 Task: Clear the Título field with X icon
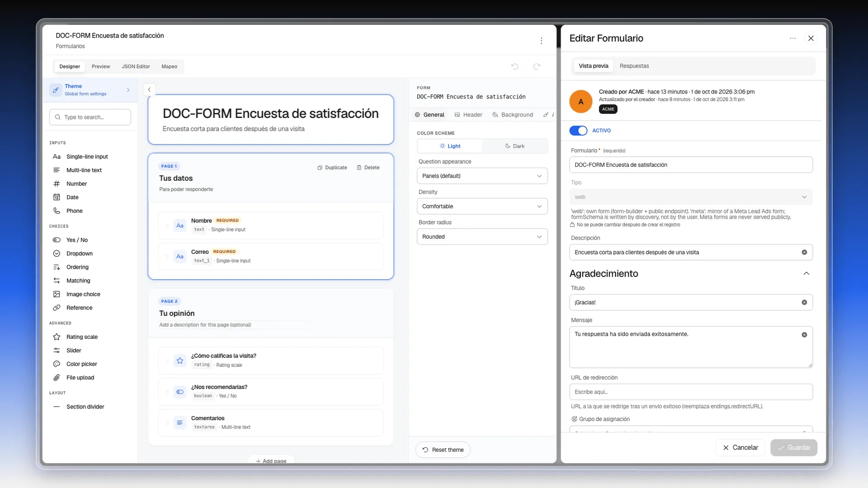(x=804, y=303)
